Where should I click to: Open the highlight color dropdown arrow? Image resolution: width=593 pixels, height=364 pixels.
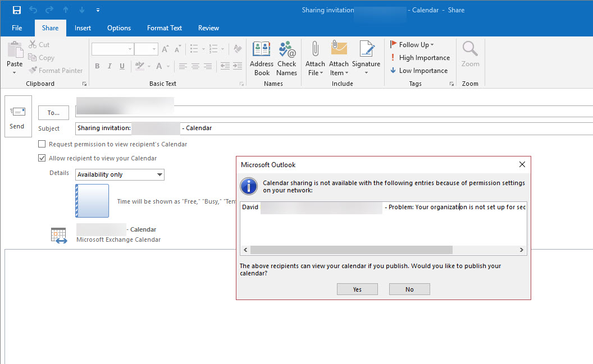tap(149, 66)
